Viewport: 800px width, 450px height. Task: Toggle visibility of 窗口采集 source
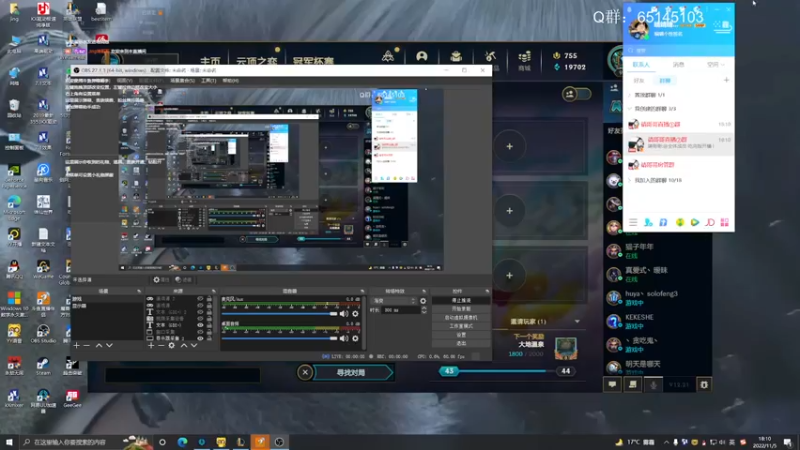200,332
